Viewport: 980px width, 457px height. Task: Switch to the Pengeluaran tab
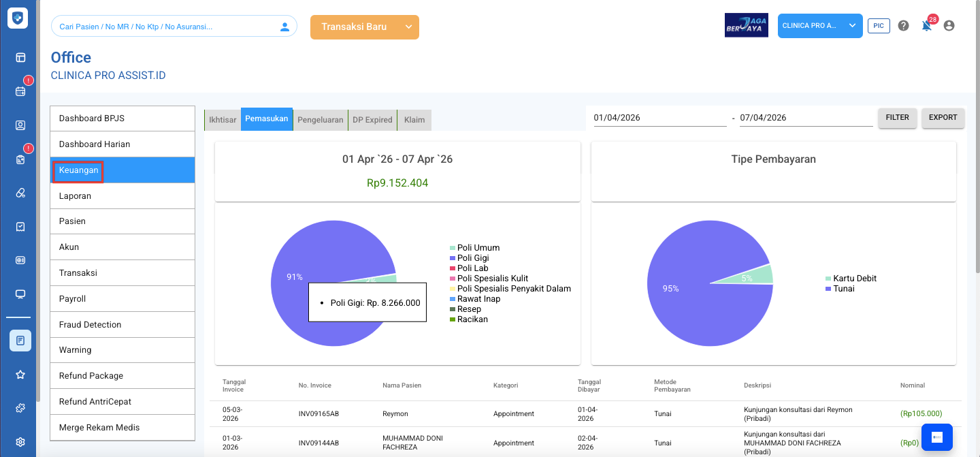click(x=321, y=120)
